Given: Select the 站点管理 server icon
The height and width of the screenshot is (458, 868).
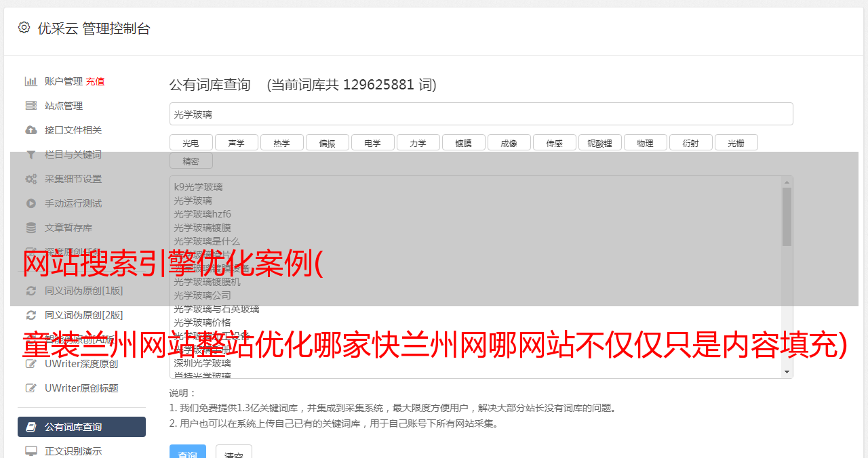Looking at the screenshot, I should point(31,106).
